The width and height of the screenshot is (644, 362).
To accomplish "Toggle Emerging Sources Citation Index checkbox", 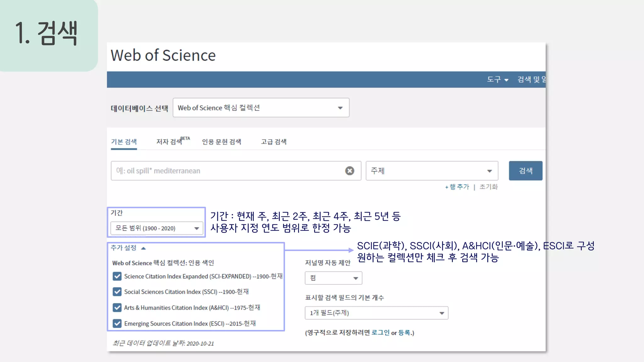I will (x=117, y=323).
